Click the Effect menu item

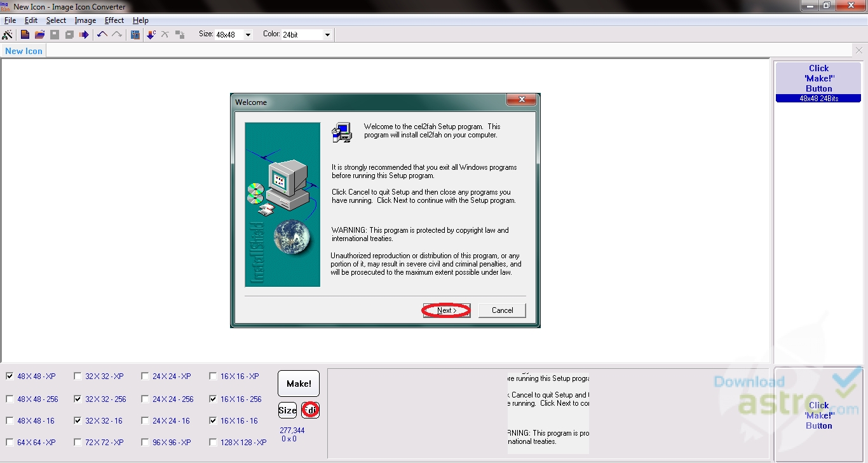point(114,20)
